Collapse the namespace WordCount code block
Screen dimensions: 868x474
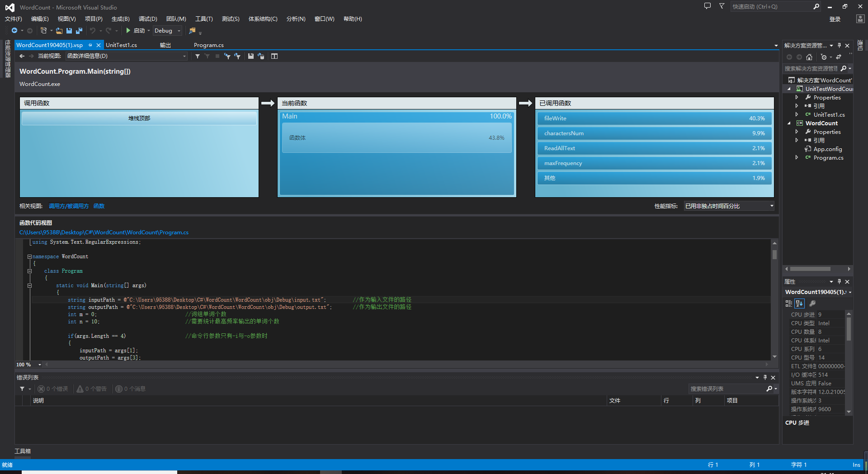pos(29,256)
